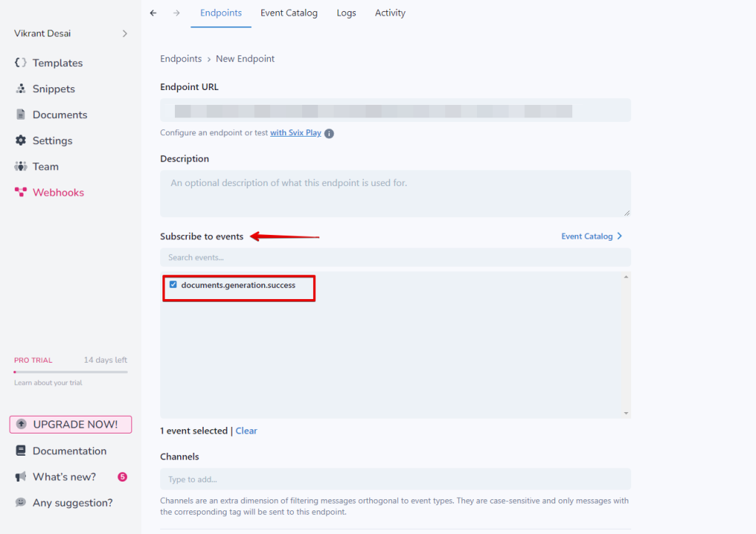Click the Snippets icon in sidebar
The width and height of the screenshot is (756, 534).
coord(21,89)
